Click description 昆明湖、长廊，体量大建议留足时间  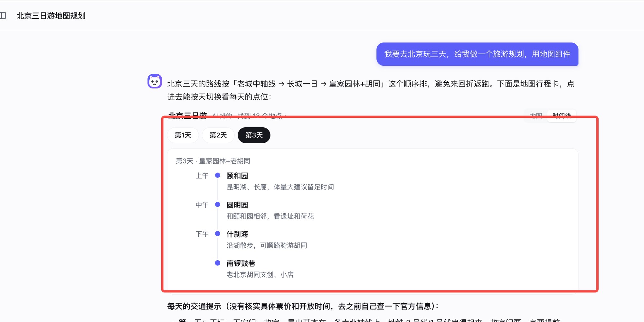pyautogui.click(x=280, y=187)
